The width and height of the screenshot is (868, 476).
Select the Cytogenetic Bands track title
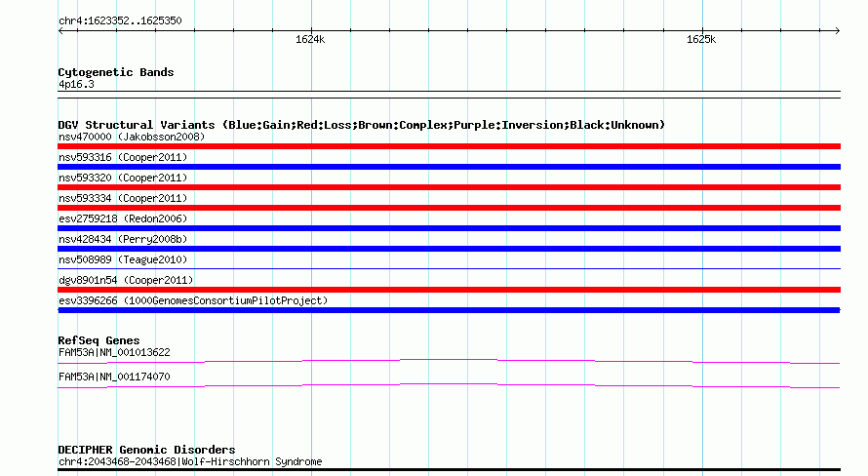(x=116, y=72)
